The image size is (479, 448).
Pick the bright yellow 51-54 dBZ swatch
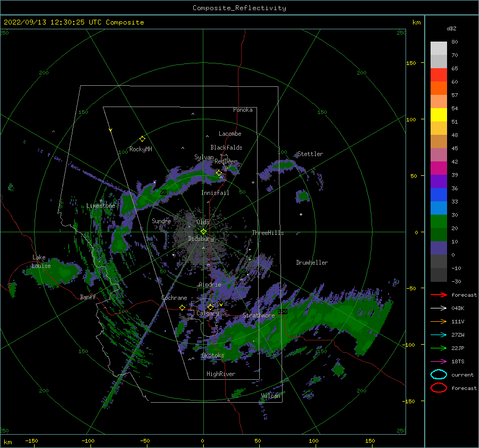[x=439, y=115]
